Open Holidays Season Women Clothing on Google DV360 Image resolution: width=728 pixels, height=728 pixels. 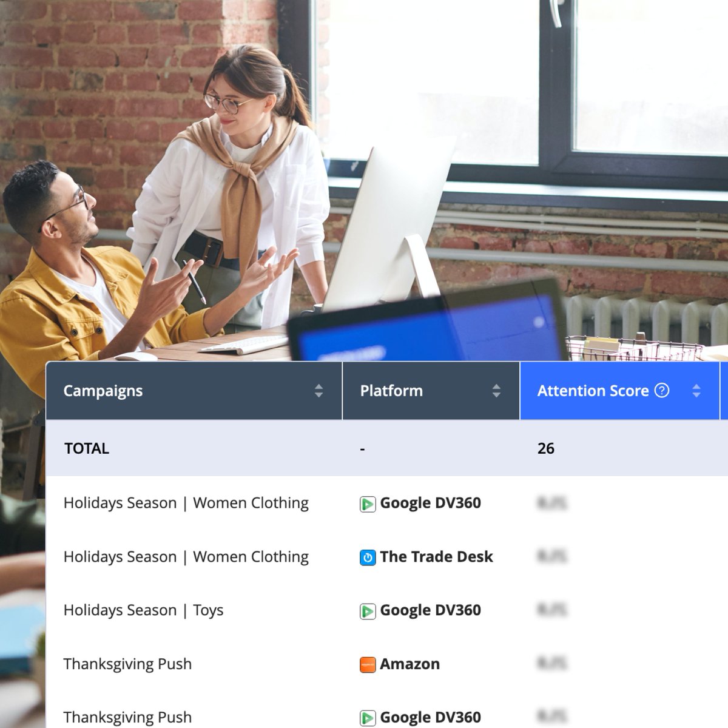click(x=186, y=503)
